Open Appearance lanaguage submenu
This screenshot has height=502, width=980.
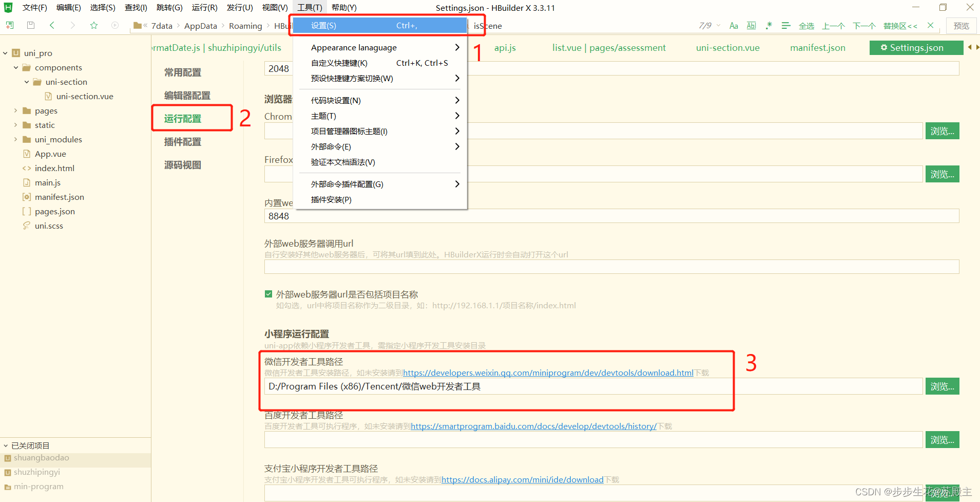tap(380, 47)
